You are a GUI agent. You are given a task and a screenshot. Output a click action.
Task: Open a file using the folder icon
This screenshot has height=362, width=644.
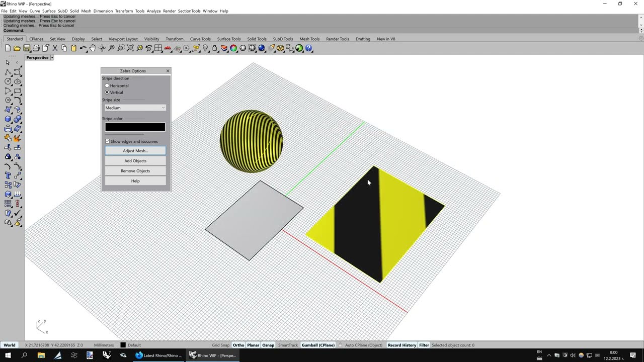pyautogui.click(x=17, y=48)
